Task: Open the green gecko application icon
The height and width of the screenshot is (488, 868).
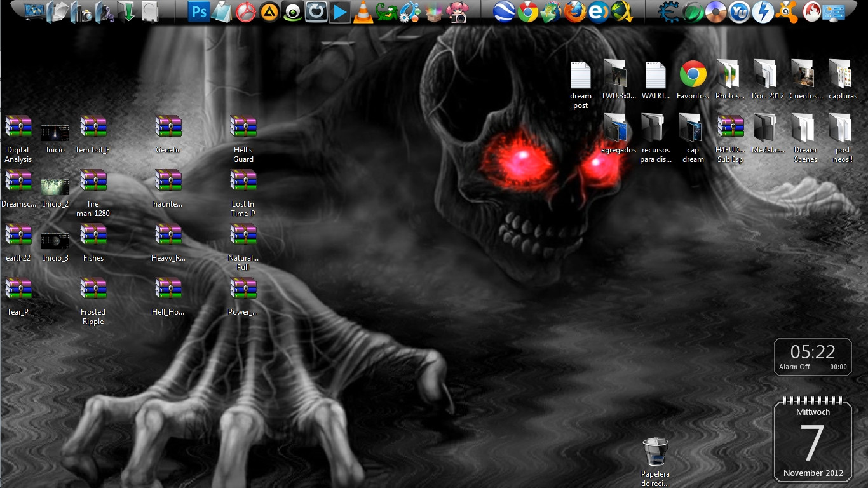Action: pyautogui.click(x=386, y=12)
